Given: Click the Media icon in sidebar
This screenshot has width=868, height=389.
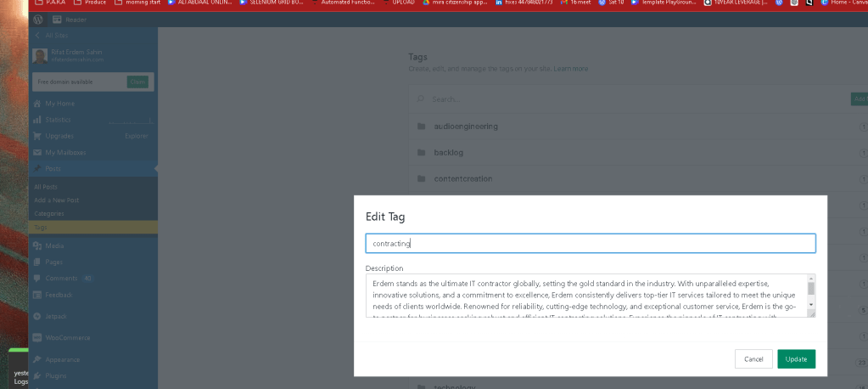Looking at the screenshot, I should tap(37, 245).
